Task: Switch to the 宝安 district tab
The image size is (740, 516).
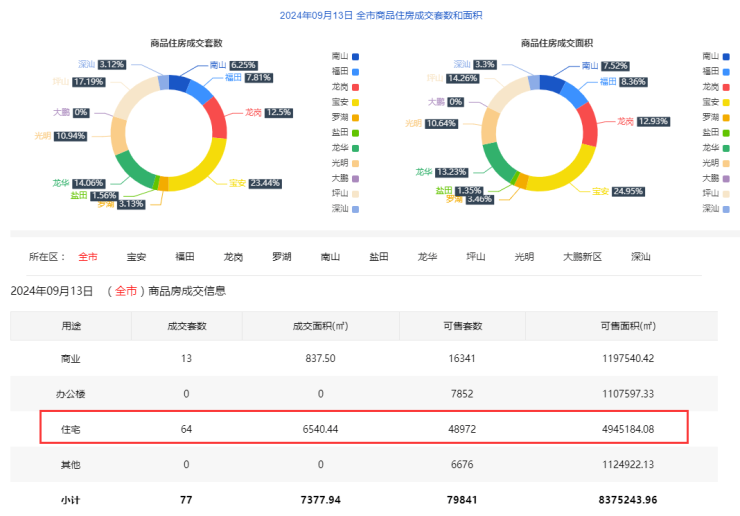Action: pyautogui.click(x=136, y=257)
